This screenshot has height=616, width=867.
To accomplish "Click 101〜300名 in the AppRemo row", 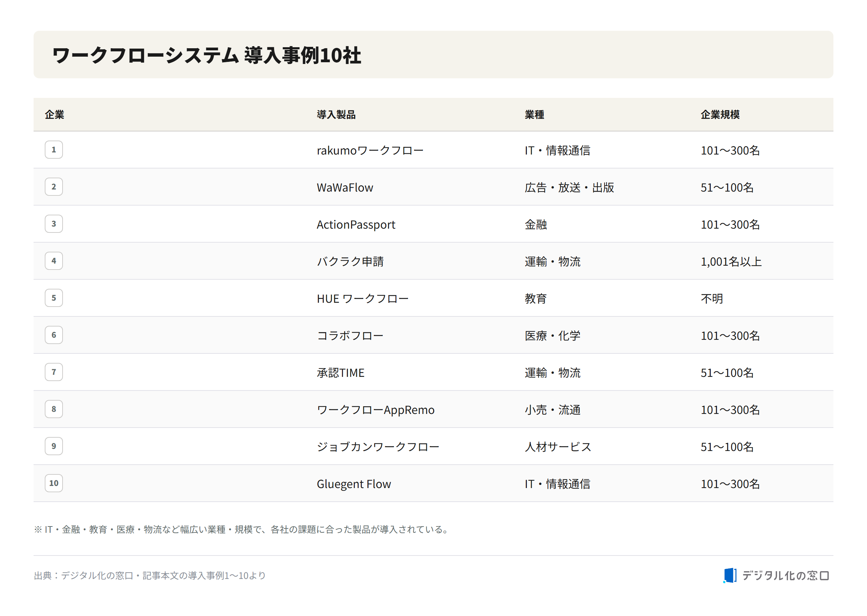I will (730, 410).
